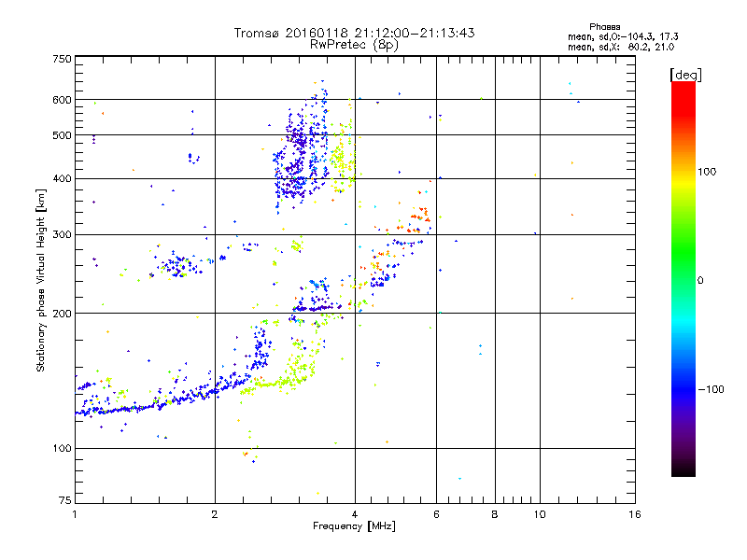This screenshot has width=747, height=560.
Task: Click the '8' x-axis tick label
Action: [495, 514]
